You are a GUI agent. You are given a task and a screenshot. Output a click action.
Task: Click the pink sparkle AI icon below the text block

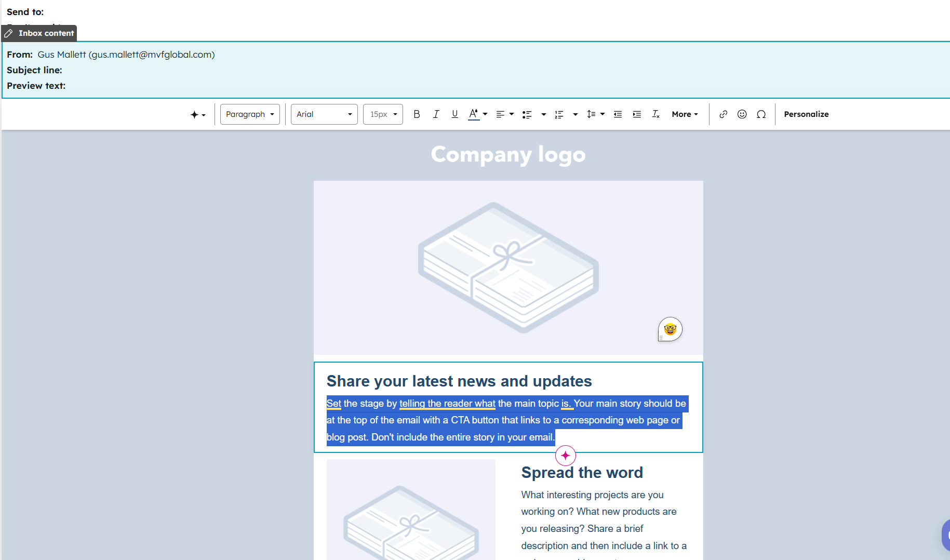coord(565,455)
